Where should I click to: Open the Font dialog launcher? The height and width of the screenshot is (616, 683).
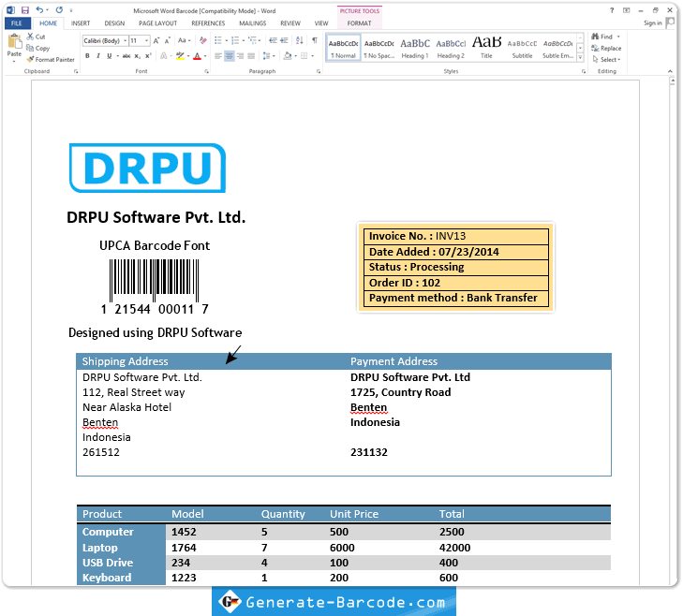[206, 71]
